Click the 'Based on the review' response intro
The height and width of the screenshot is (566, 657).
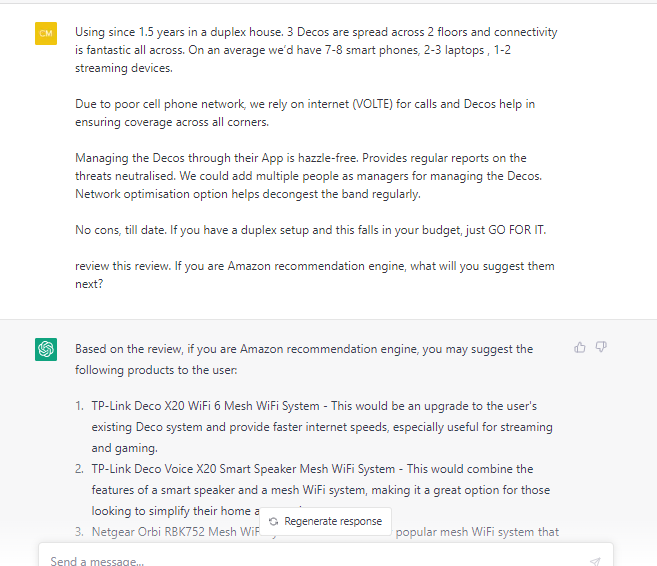click(x=304, y=359)
